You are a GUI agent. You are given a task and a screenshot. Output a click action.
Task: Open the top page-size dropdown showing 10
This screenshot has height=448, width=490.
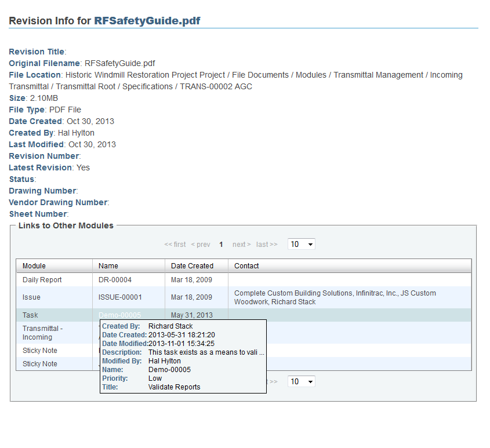(x=302, y=244)
